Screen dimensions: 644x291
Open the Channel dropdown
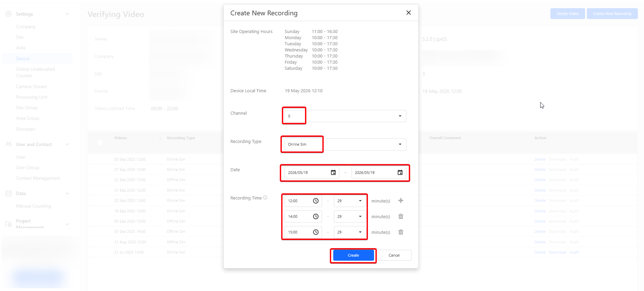tap(345, 116)
